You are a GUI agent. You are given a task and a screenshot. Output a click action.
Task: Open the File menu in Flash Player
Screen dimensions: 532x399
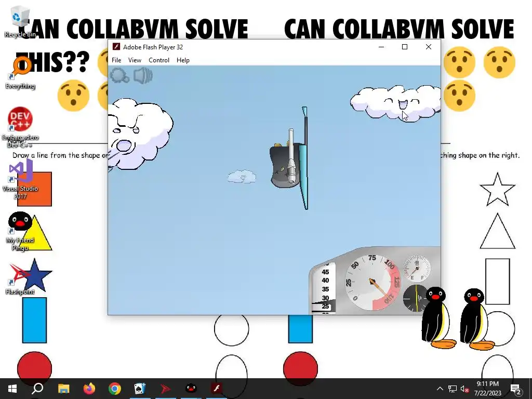(x=116, y=60)
